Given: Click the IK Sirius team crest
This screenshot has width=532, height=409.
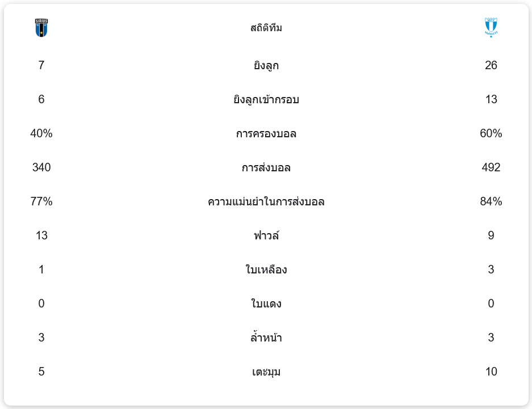Looking at the screenshot, I should [x=41, y=28].
